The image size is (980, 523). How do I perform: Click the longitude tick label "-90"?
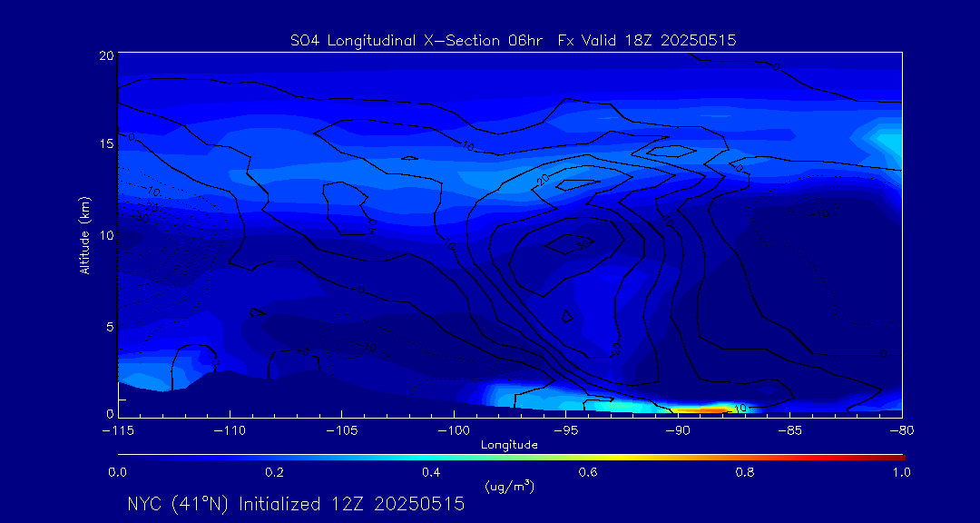[x=678, y=431]
